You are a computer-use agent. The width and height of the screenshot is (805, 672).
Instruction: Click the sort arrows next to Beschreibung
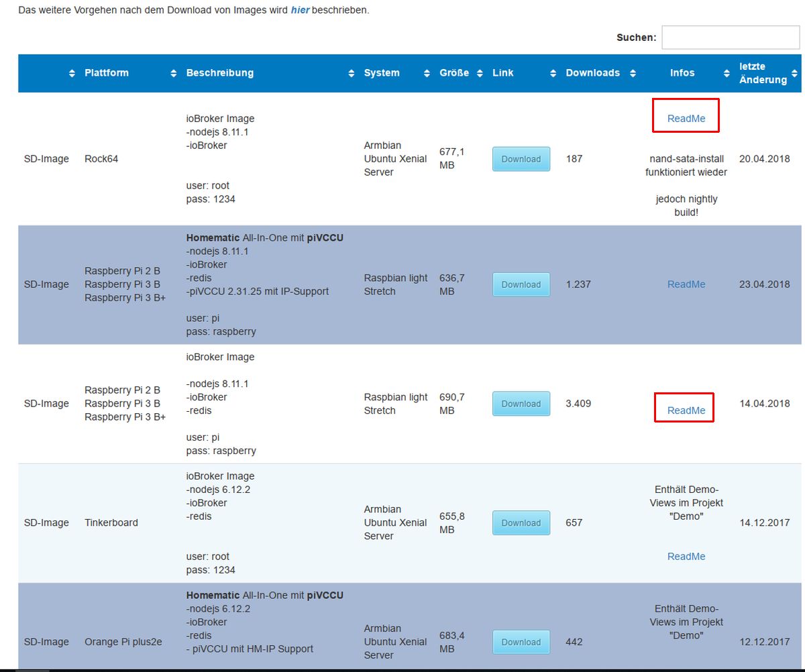352,73
